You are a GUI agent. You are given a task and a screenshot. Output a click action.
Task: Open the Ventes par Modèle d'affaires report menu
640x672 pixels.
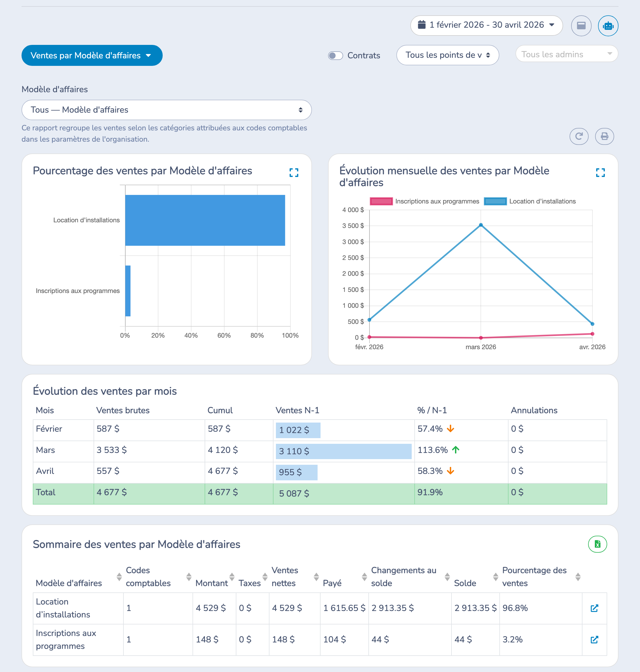click(92, 55)
